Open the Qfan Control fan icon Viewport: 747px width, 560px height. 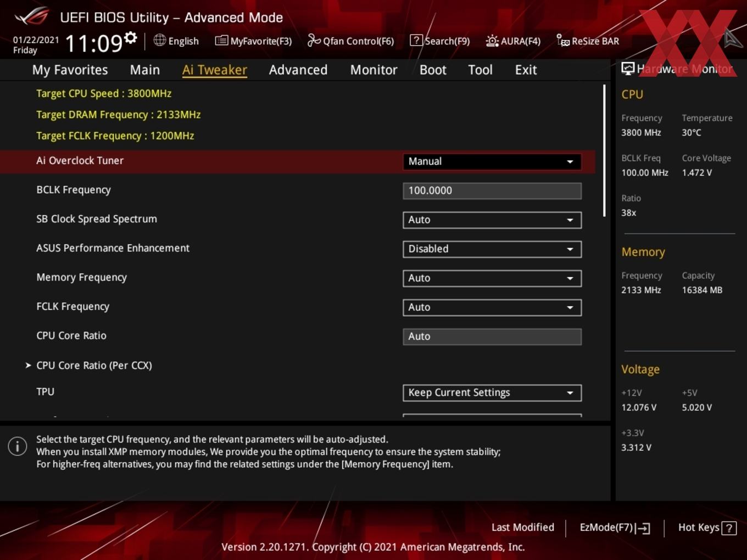pyautogui.click(x=314, y=40)
